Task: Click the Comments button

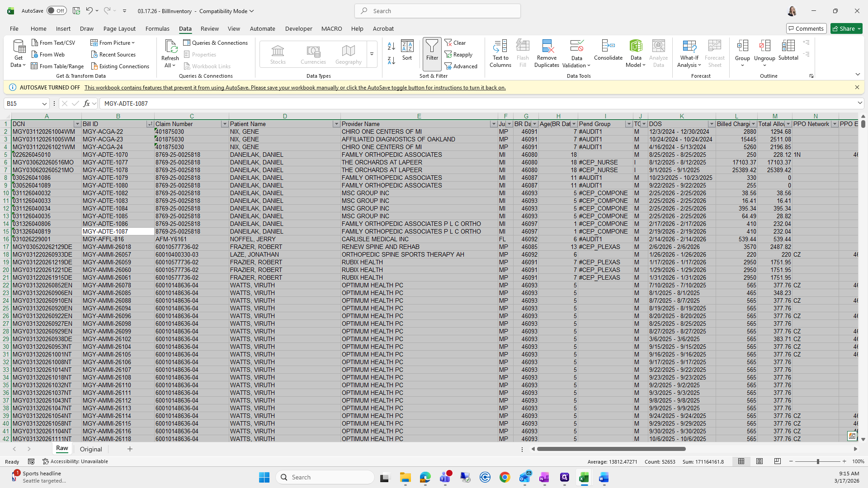Action: pos(806,28)
